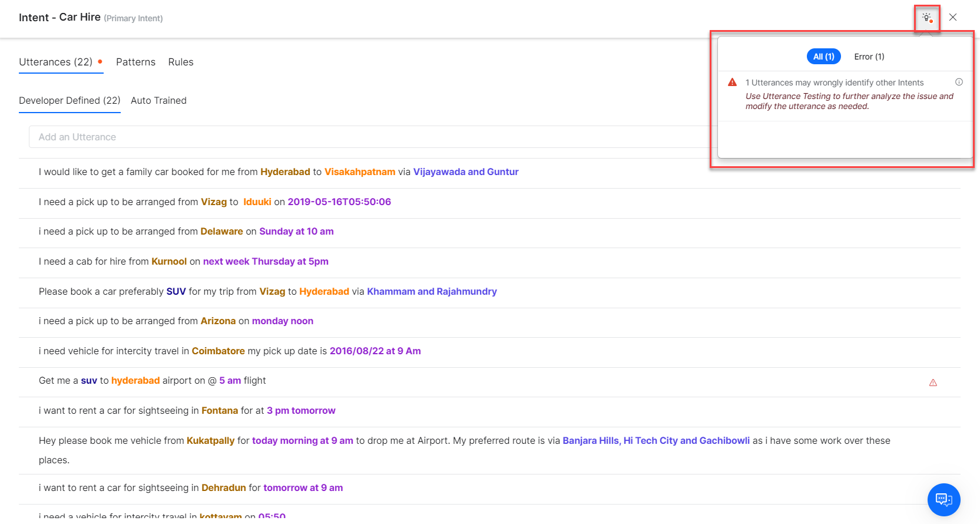Click the 2019-05-16T05:50:06 date entity

(339, 202)
